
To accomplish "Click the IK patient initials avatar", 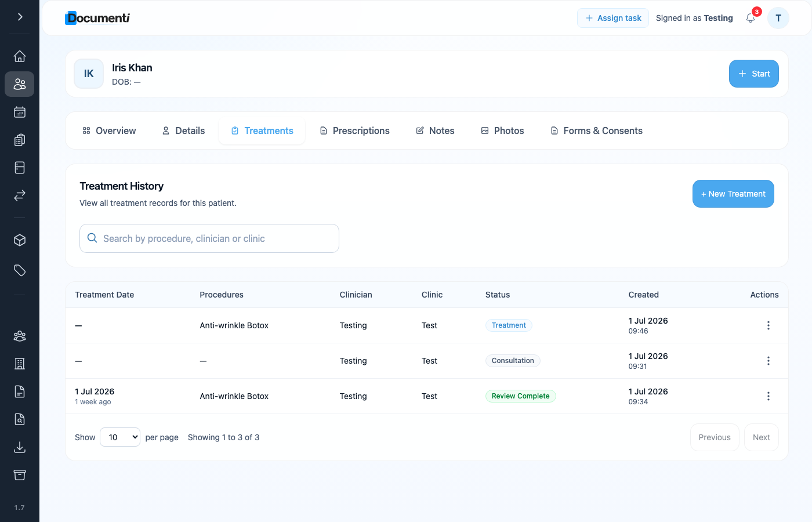I will pyautogui.click(x=89, y=74).
